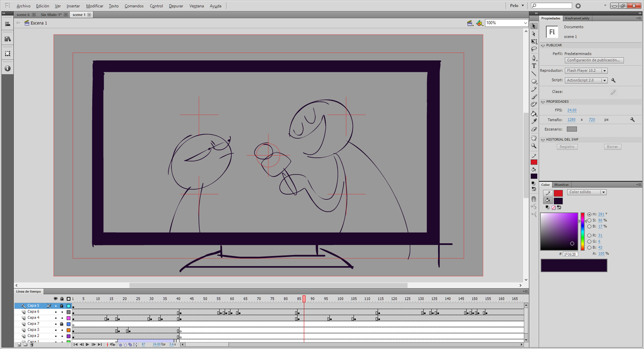Select the Deco tool
This screenshot has width=644, height=349.
[533, 105]
